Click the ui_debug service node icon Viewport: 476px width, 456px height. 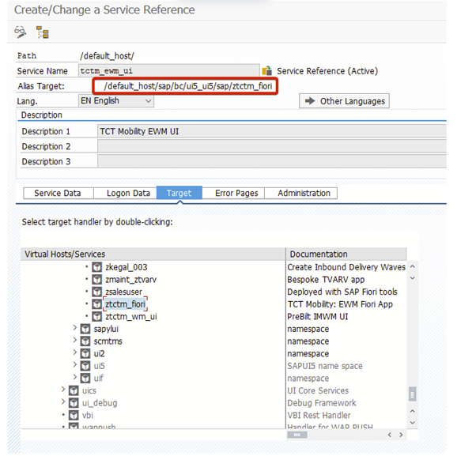[74, 403]
